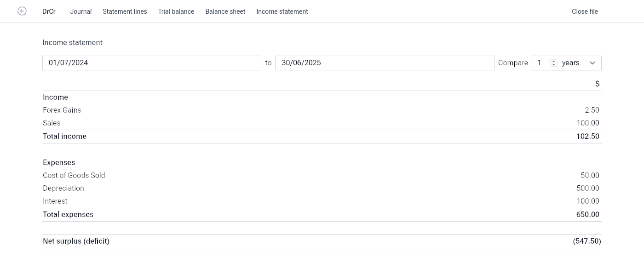
Task: Go to Statement lines
Action: coord(125,11)
